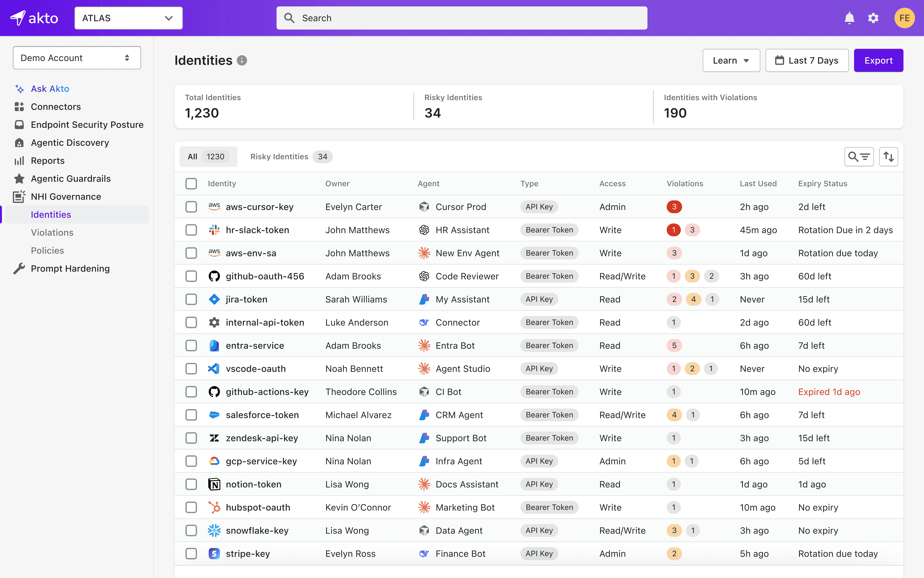Expand the Learn dropdown
The height and width of the screenshot is (578, 924).
[x=731, y=60]
